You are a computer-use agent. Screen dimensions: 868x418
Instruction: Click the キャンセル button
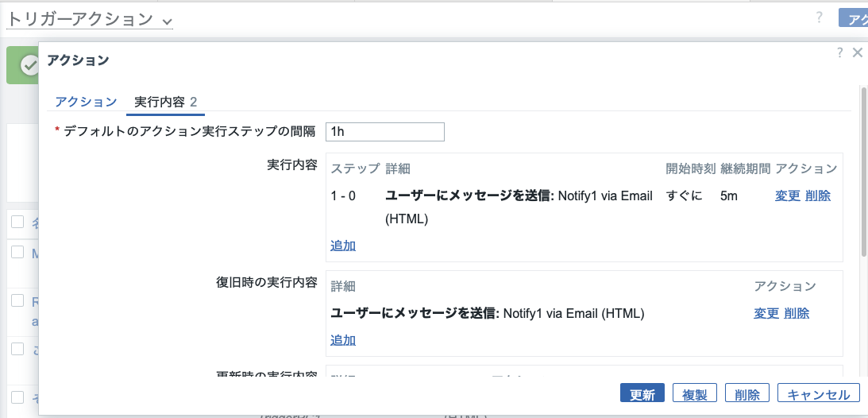pos(819,394)
